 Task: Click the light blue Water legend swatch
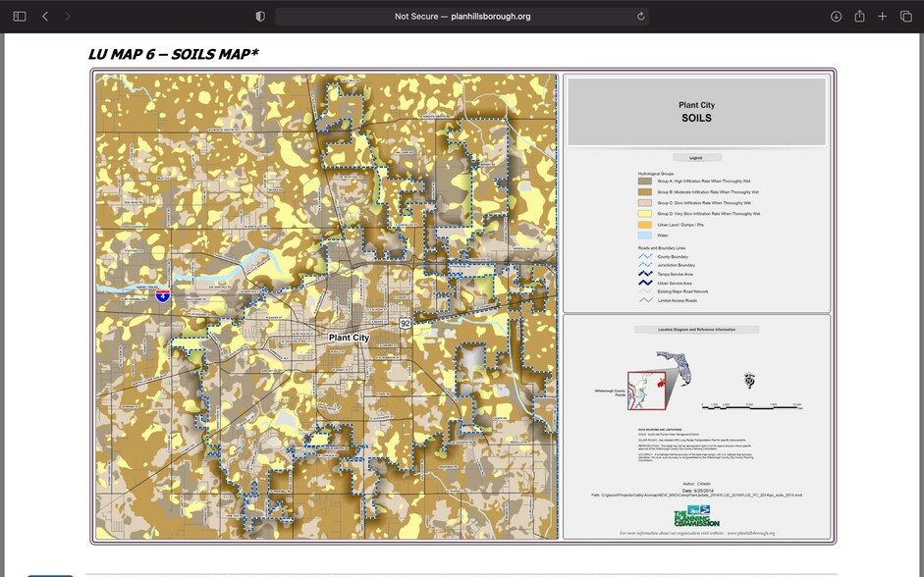point(645,236)
